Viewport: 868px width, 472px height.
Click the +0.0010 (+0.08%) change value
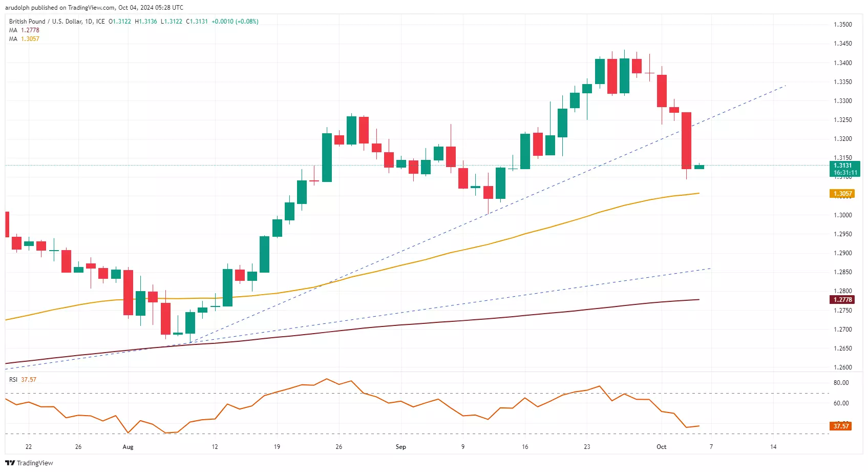235,22
